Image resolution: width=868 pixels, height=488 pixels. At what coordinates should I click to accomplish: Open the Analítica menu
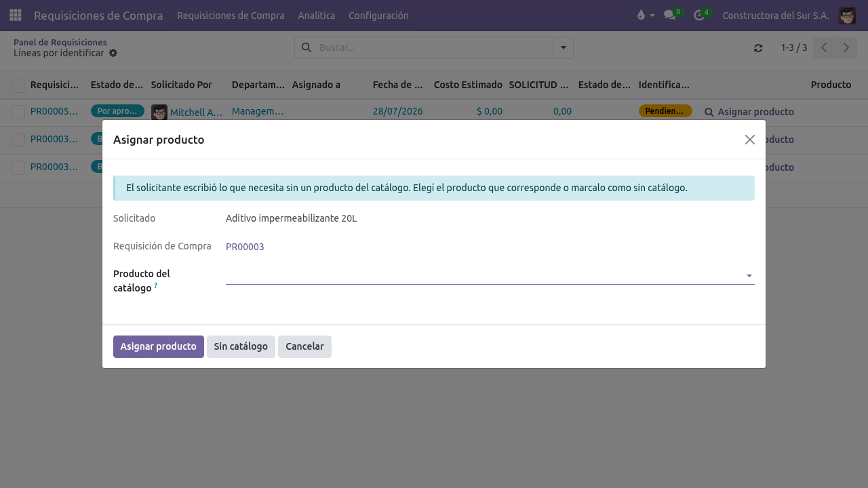tap(317, 16)
